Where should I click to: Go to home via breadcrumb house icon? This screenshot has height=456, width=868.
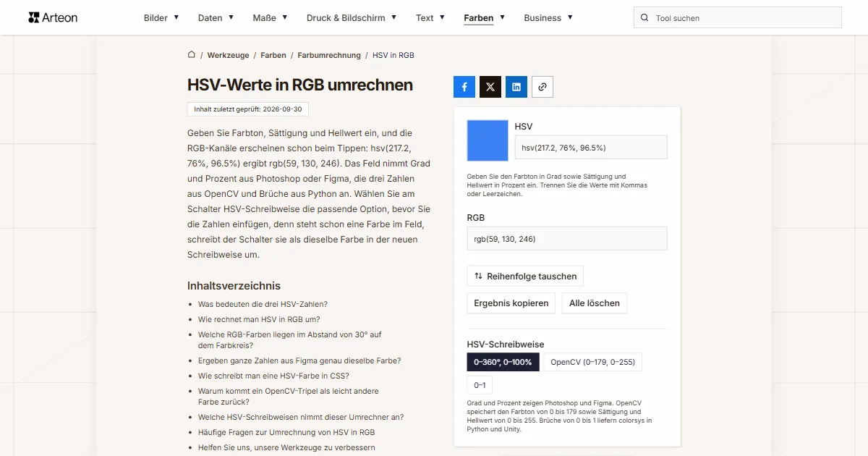(192, 55)
